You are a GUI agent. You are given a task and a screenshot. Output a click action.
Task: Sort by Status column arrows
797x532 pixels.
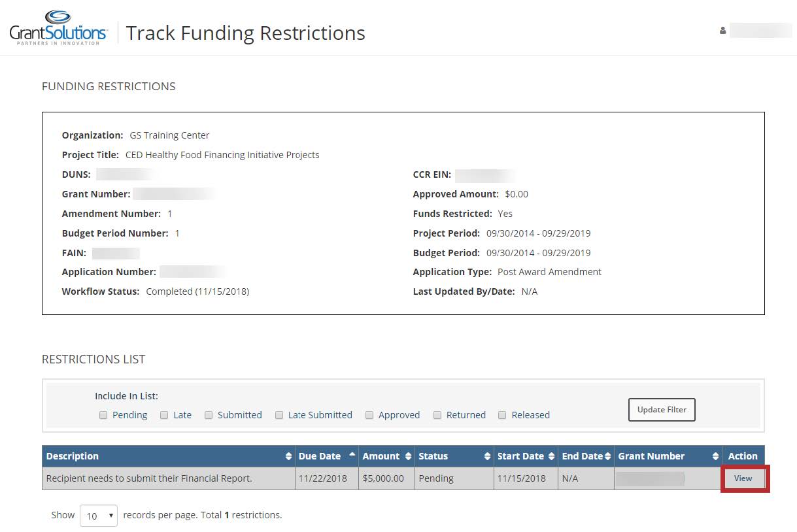coord(487,456)
